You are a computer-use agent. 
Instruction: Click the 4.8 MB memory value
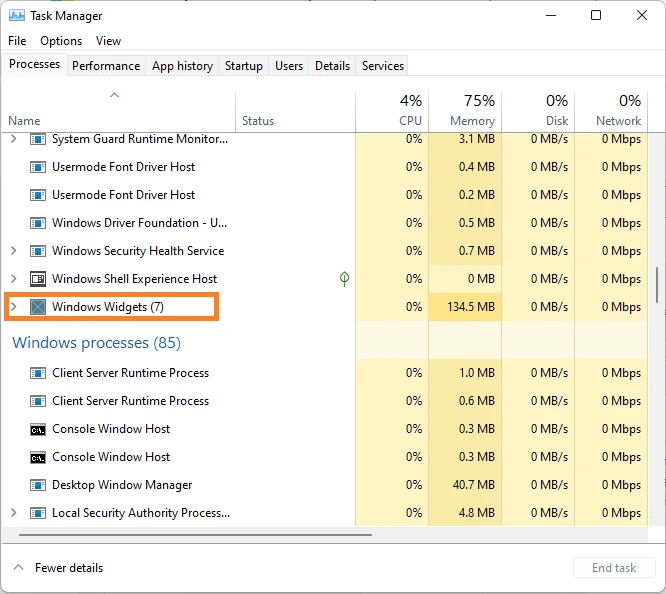477,513
